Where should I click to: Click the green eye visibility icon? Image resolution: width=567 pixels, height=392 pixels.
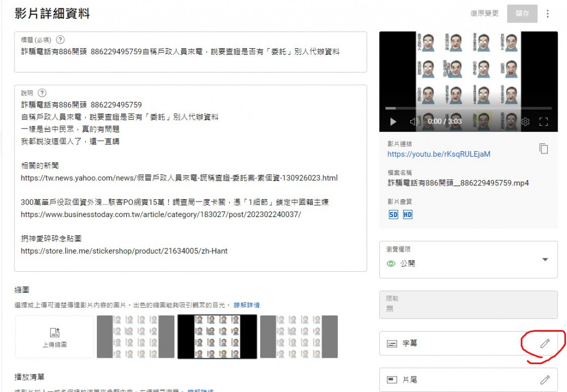[391, 264]
